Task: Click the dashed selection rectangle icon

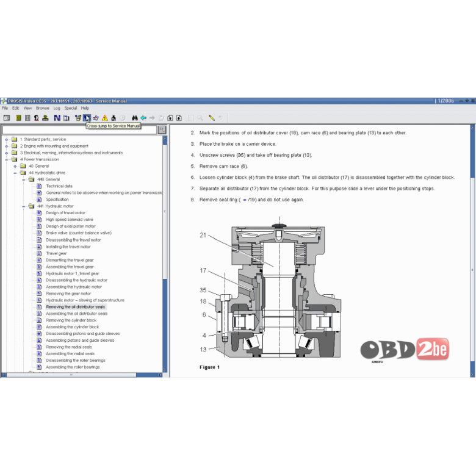Action: tap(191, 118)
